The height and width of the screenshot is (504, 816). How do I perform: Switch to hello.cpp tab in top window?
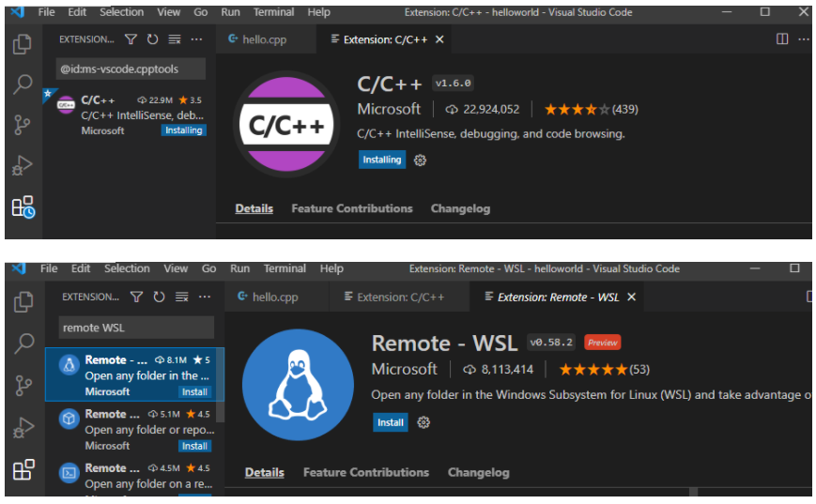[265, 39]
